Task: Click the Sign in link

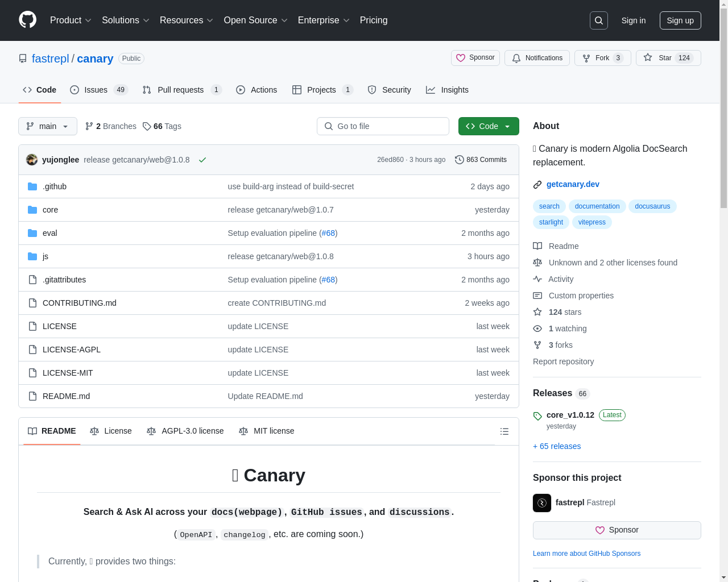Action: click(634, 20)
